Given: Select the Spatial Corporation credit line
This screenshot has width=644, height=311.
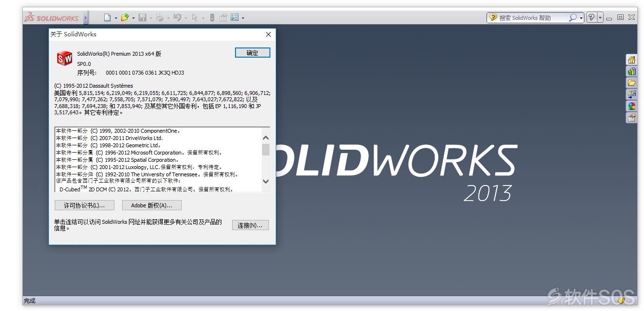Looking at the screenshot, I should [x=117, y=160].
